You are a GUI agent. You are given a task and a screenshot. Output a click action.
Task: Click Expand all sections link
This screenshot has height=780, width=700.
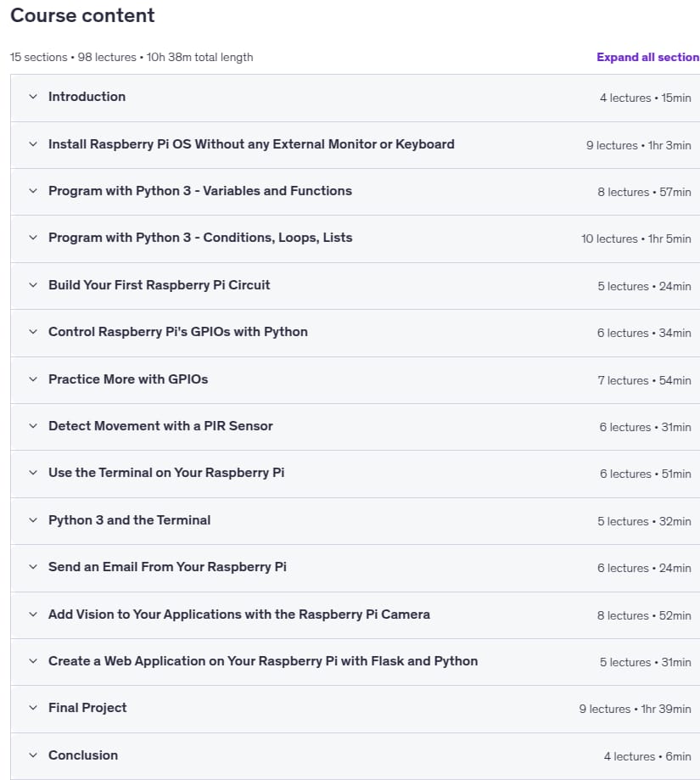pos(647,57)
